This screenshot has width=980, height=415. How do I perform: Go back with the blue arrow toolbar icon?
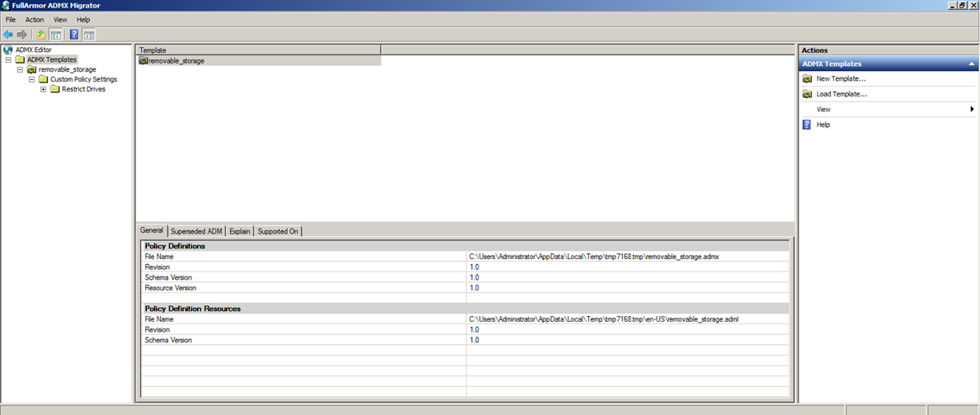click(8, 35)
